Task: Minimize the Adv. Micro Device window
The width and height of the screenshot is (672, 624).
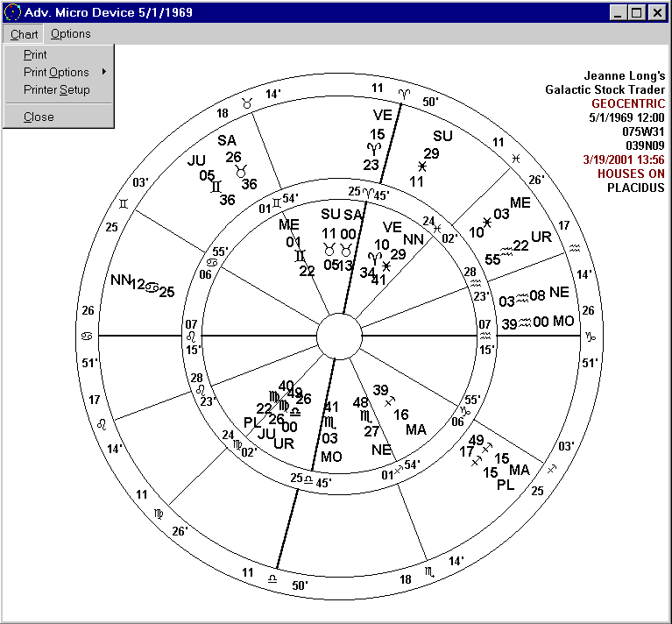Action: coord(618,12)
